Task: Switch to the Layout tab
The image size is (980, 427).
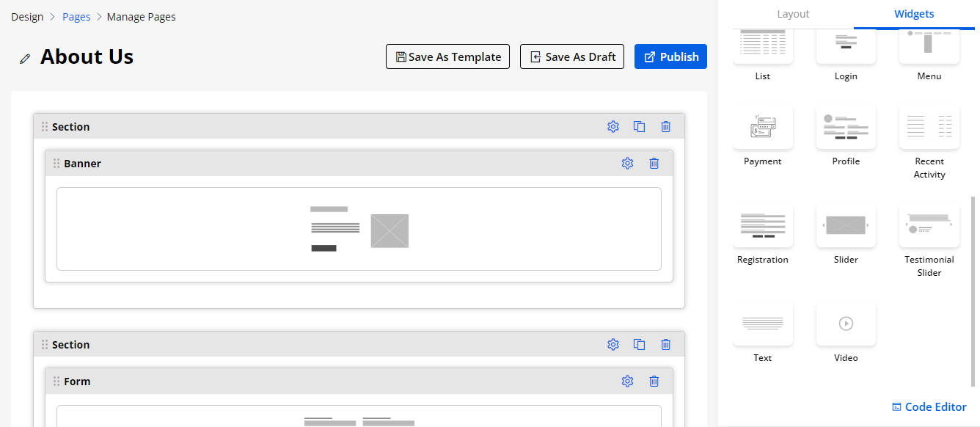Action: 793,14
